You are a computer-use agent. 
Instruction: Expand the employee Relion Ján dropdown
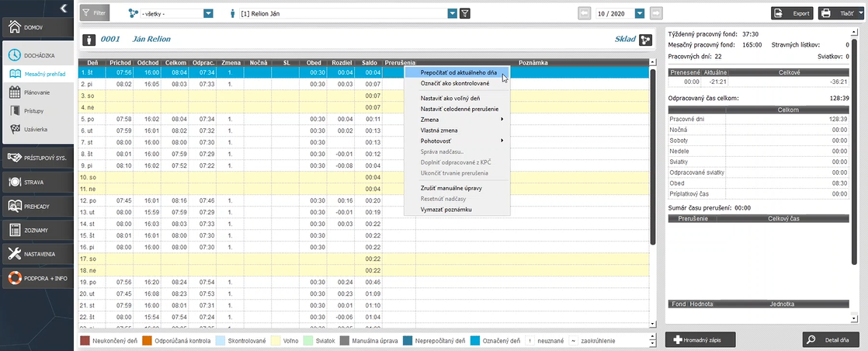[x=453, y=13]
